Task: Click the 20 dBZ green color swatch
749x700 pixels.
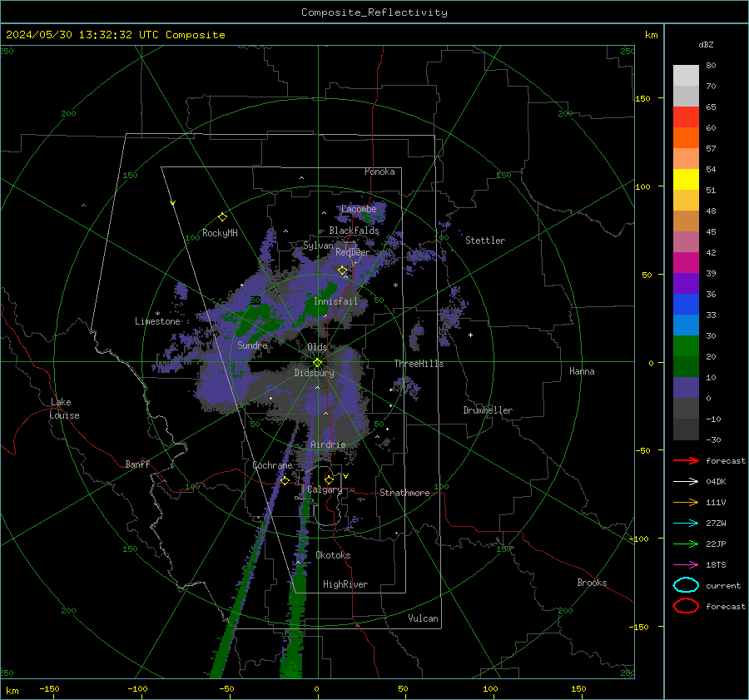Action: pyautogui.click(x=686, y=346)
